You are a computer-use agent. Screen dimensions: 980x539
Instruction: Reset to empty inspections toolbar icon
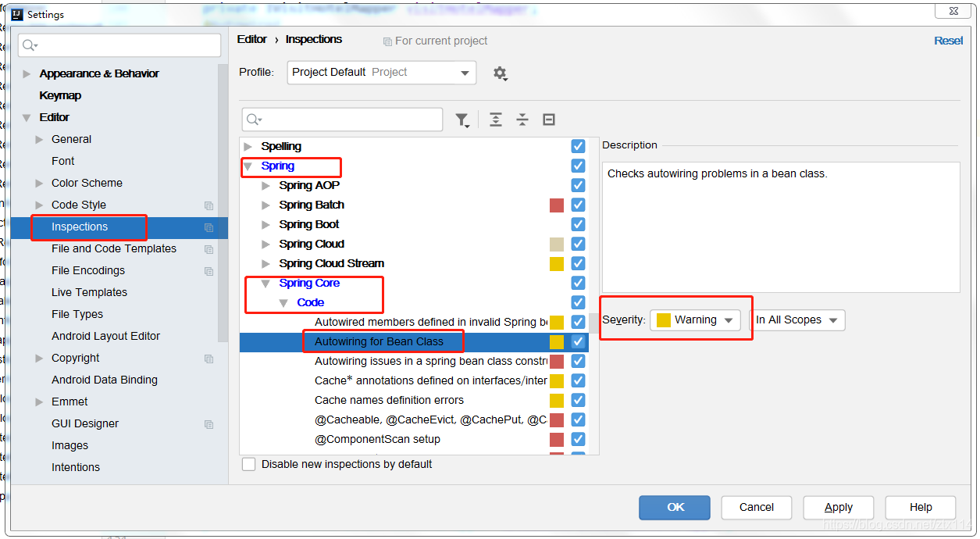(549, 120)
